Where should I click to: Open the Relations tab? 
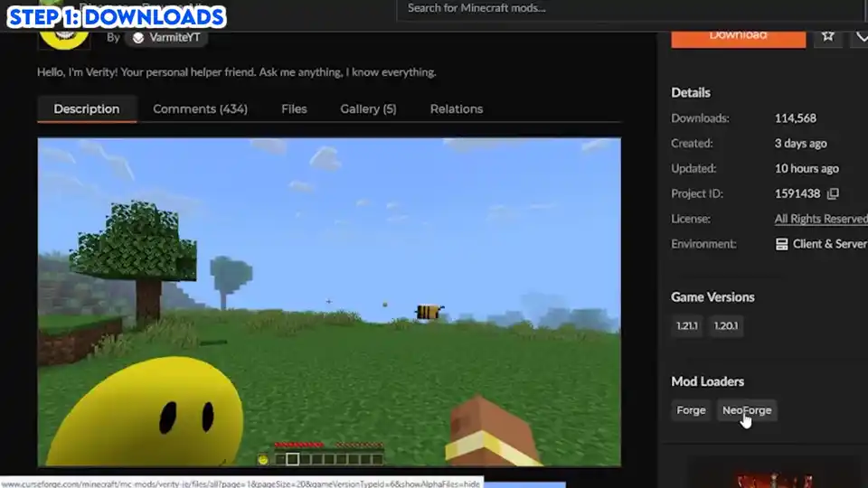click(x=456, y=109)
